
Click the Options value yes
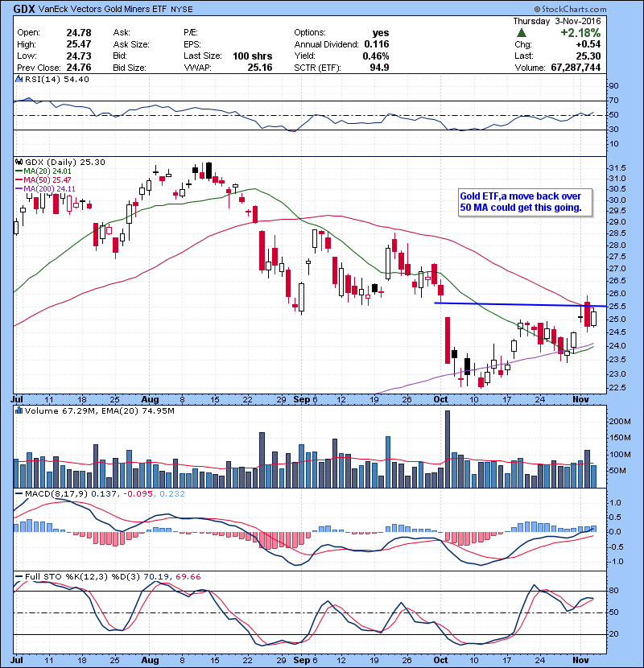381,33
